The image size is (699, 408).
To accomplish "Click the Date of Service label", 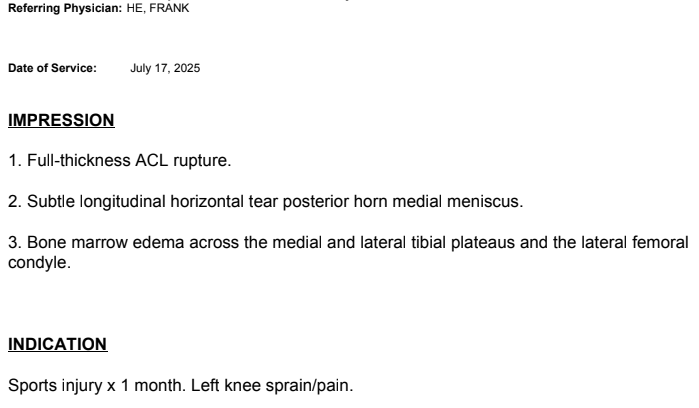I will click(x=52, y=68).
